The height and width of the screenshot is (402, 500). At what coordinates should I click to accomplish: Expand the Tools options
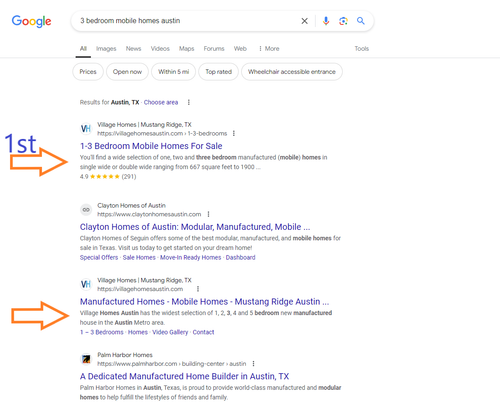(362, 49)
